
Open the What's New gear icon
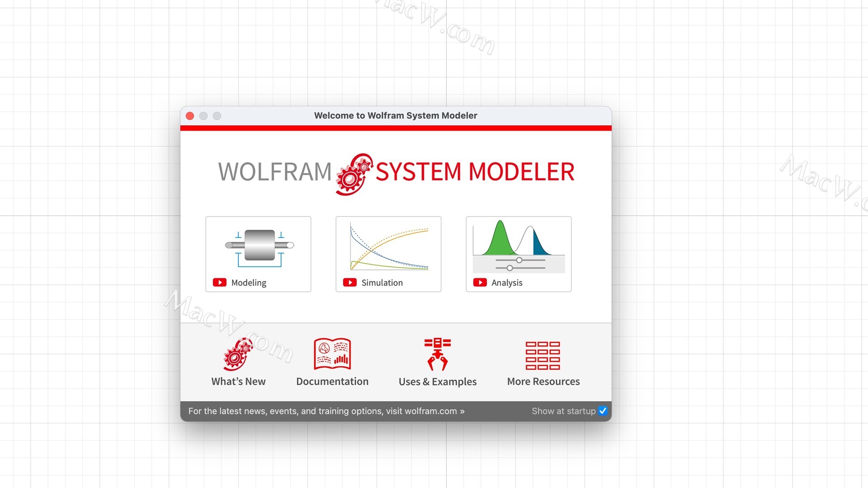point(238,354)
